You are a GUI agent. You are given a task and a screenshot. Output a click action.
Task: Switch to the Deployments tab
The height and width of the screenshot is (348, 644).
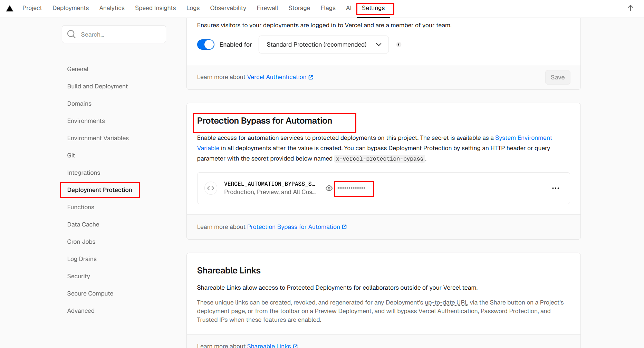70,8
